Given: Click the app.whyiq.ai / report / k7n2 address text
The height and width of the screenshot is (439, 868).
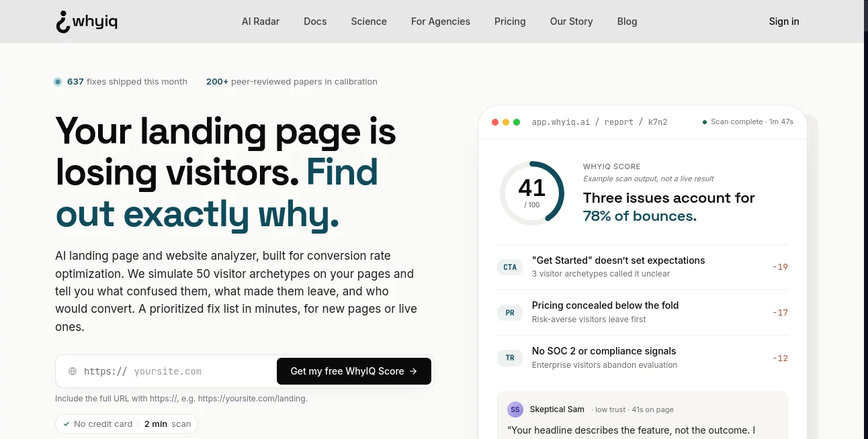Looking at the screenshot, I should click(x=599, y=122).
